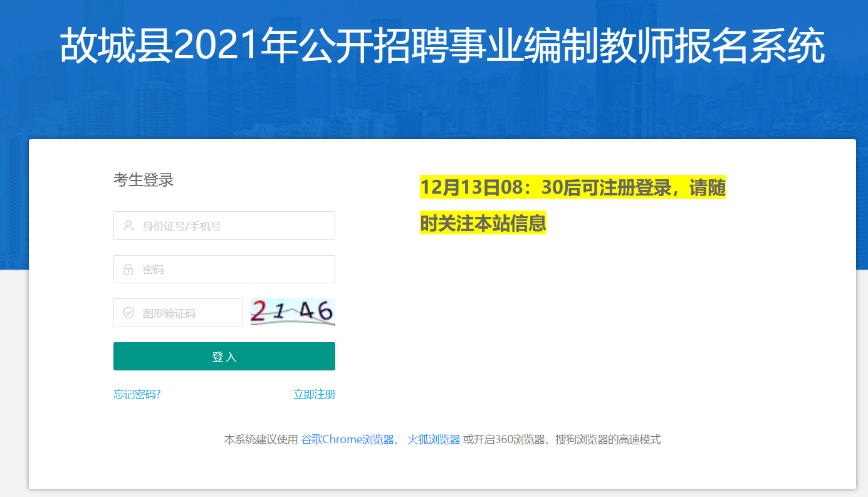This screenshot has height=497, width=868.
Task: Click the lock icon in the password field
Action: click(x=128, y=269)
